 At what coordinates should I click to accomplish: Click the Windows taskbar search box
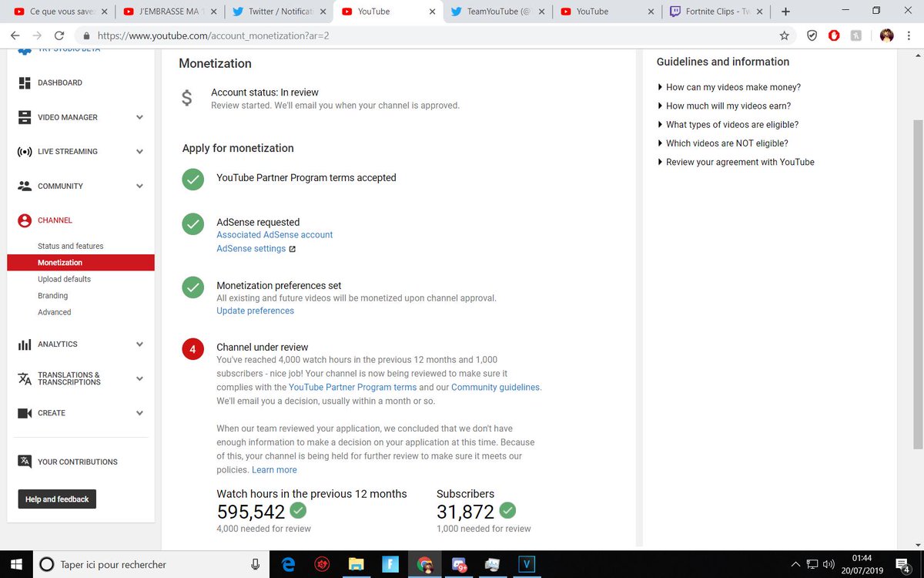point(152,564)
